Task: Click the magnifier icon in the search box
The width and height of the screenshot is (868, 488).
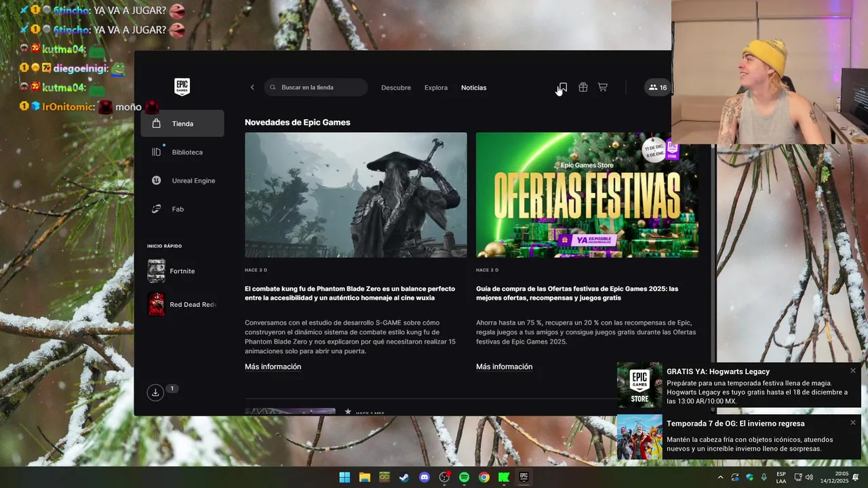Action: (x=273, y=87)
